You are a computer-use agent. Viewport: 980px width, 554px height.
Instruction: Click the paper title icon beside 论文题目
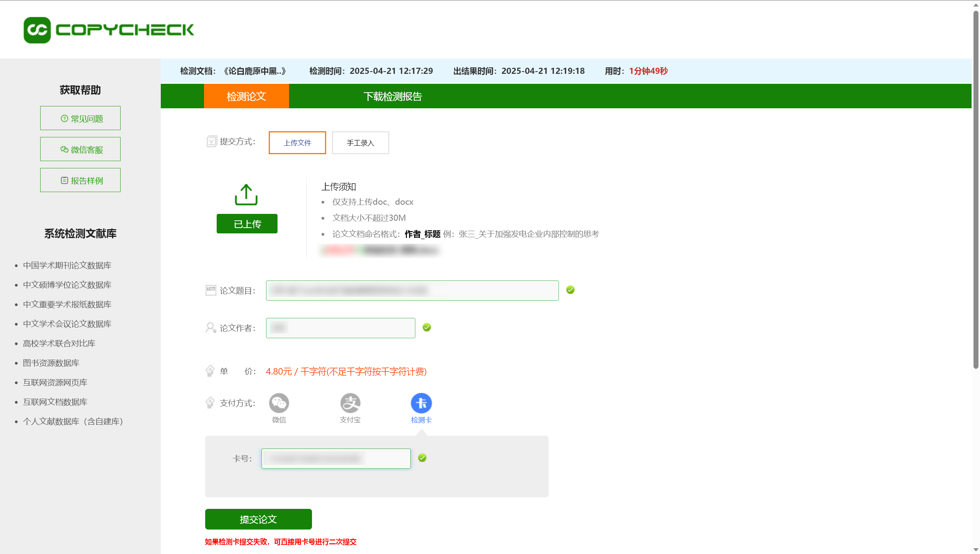[211, 290]
